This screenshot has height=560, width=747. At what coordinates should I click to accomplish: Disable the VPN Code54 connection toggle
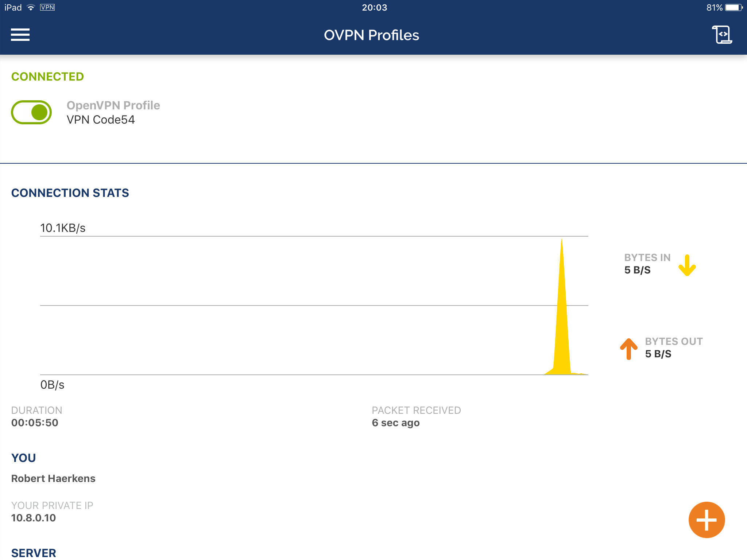point(31,112)
